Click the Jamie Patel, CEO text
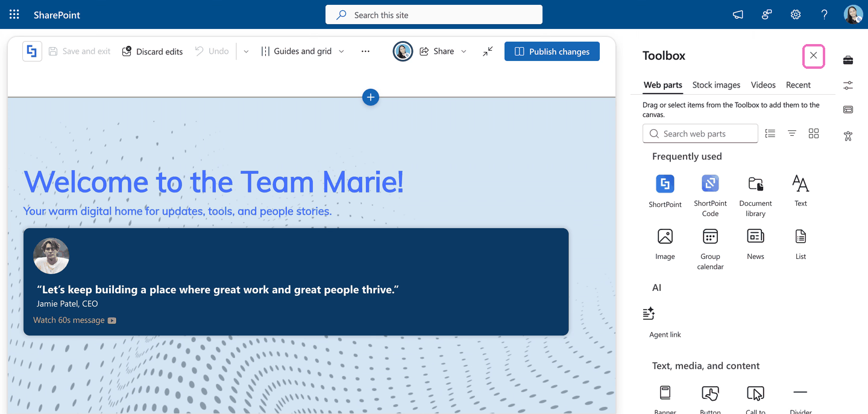Screen dimensions: 868x414 click(x=67, y=304)
